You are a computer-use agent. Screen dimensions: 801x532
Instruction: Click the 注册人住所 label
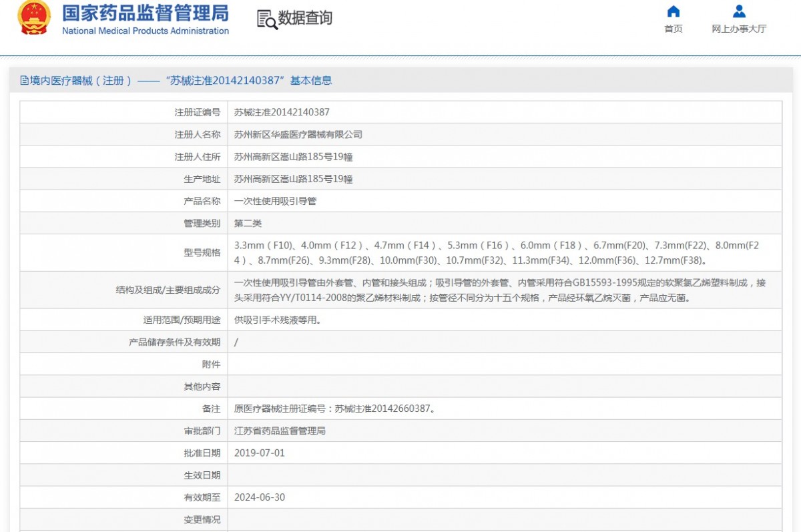[x=198, y=157]
